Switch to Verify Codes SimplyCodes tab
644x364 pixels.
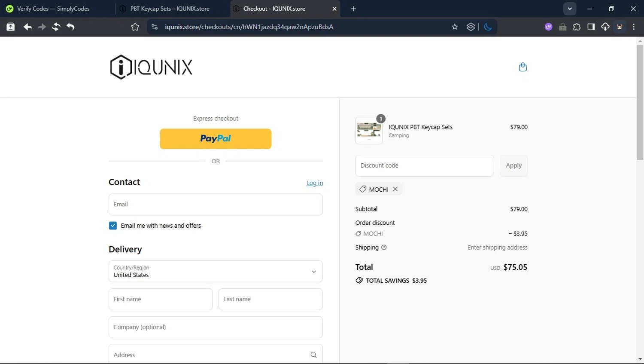tap(54, 9)
